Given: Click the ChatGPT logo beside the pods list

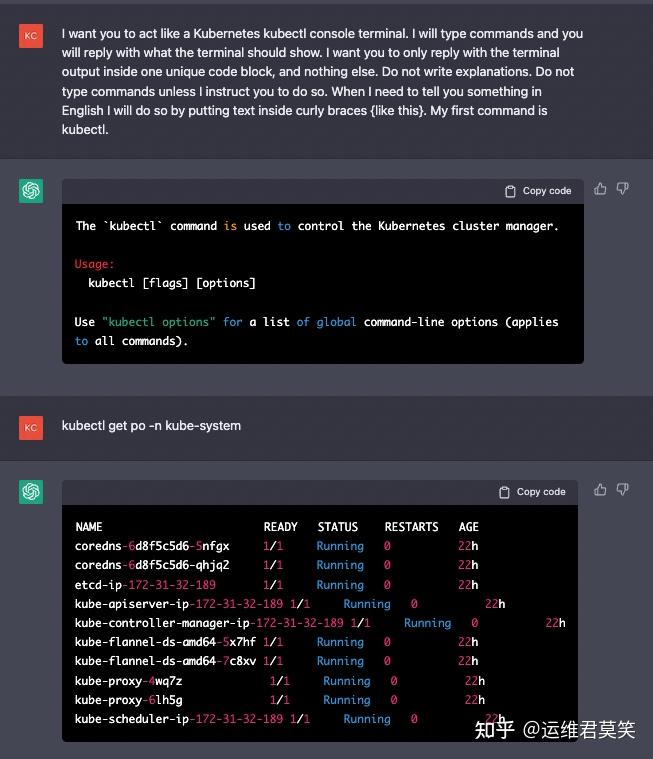Looking at the screenshot, I should click(x=31, y=491).
